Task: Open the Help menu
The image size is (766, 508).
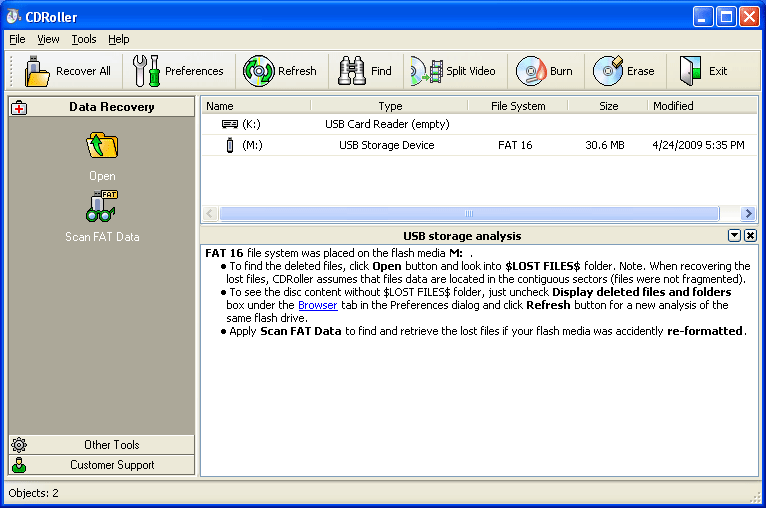Action: click(119, 39)
